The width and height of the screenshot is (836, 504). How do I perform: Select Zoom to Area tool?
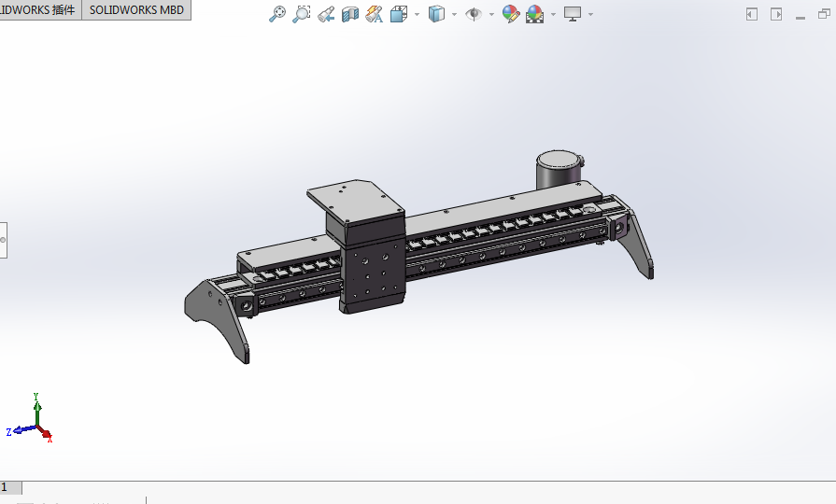[301, 14]
